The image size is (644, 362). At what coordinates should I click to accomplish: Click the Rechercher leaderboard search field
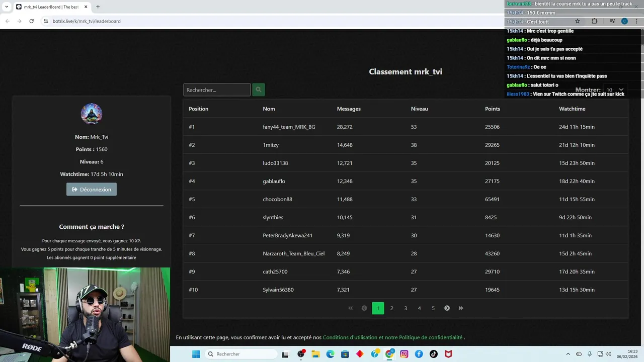(x=217, y=89)
